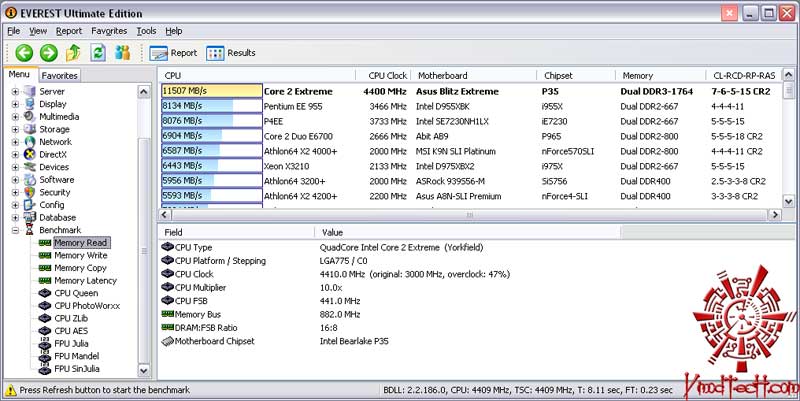The height and width of the screenshot is (401, 800).
Task: Click the FPU Julia icon
Action: tap(45, 344)
